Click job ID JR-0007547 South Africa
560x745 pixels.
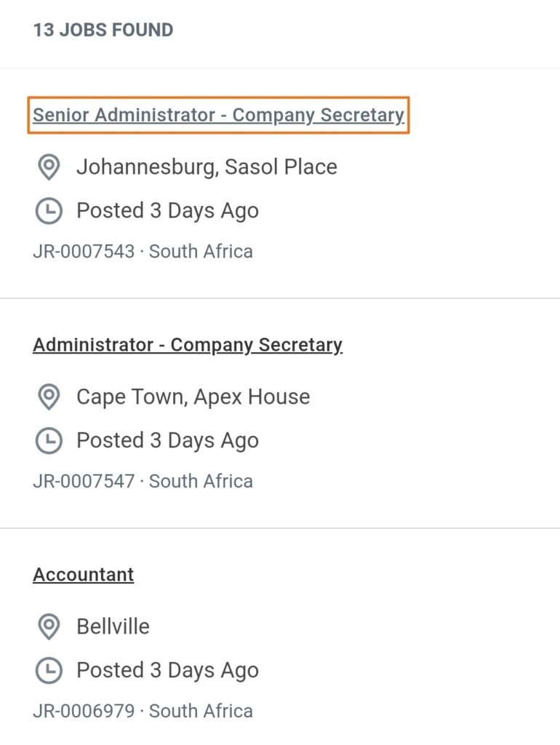click(x=143, y=482)
